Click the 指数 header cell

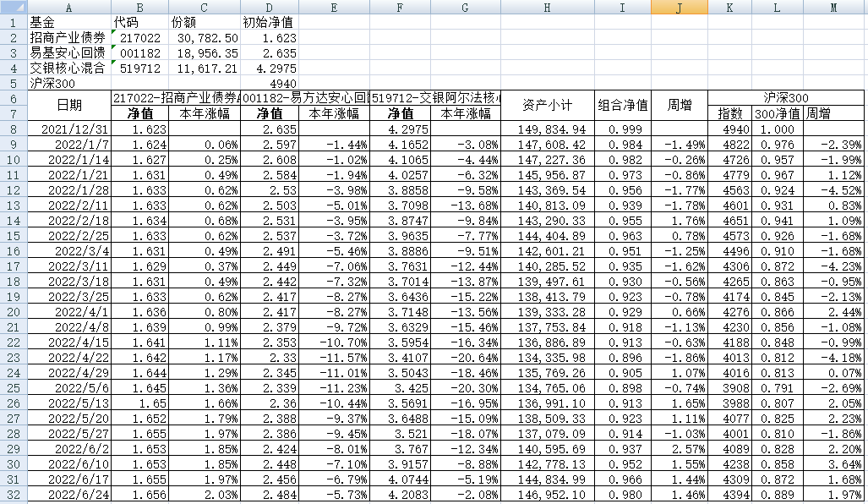[x=730, y=113]
